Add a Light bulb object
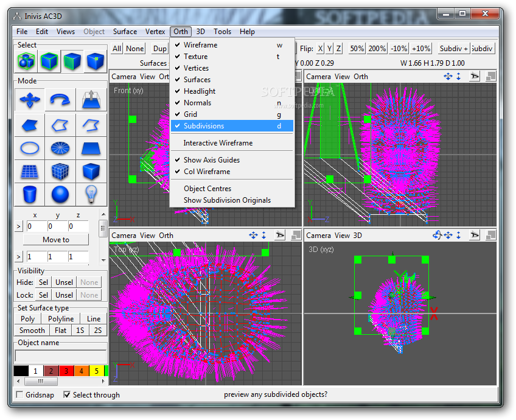The image size is (516, 420). 91,195
